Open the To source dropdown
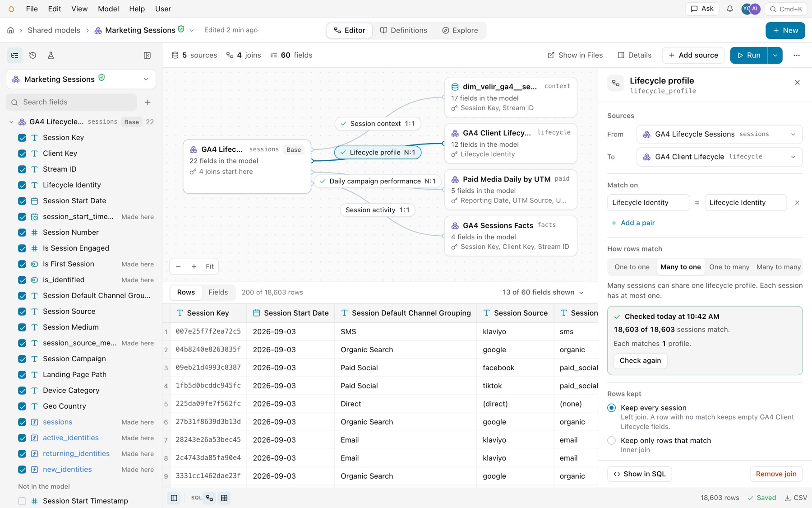The height and width of the screenshot is (508, 812). [720, 157]
